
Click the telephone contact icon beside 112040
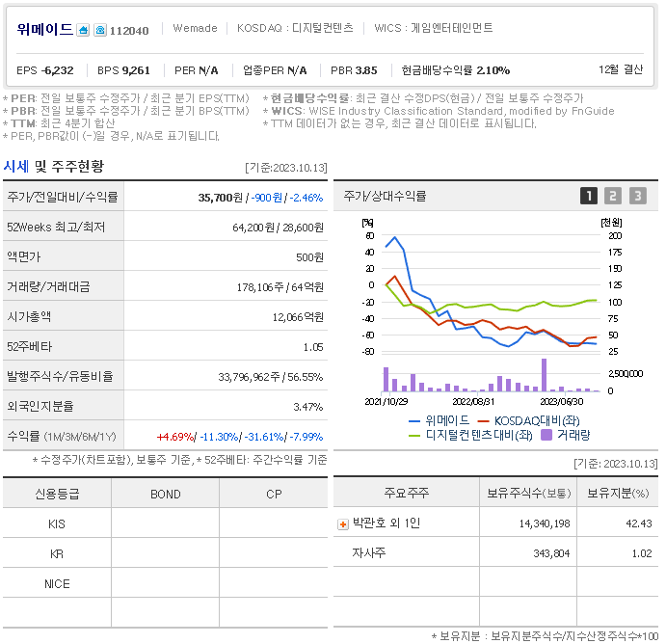click(x=100, y=30)
